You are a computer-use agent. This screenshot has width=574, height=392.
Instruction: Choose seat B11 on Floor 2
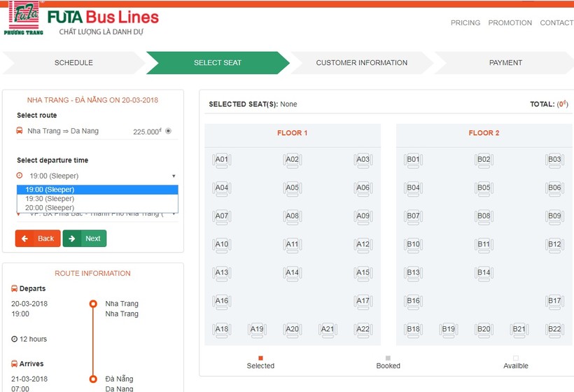[x=484, y=245]
